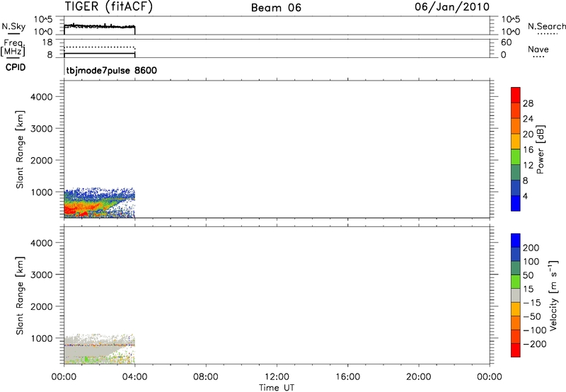Click the blue 4 dB power color band
The image size is (566, 392).
pyautogui.click(x=516, y=203)
